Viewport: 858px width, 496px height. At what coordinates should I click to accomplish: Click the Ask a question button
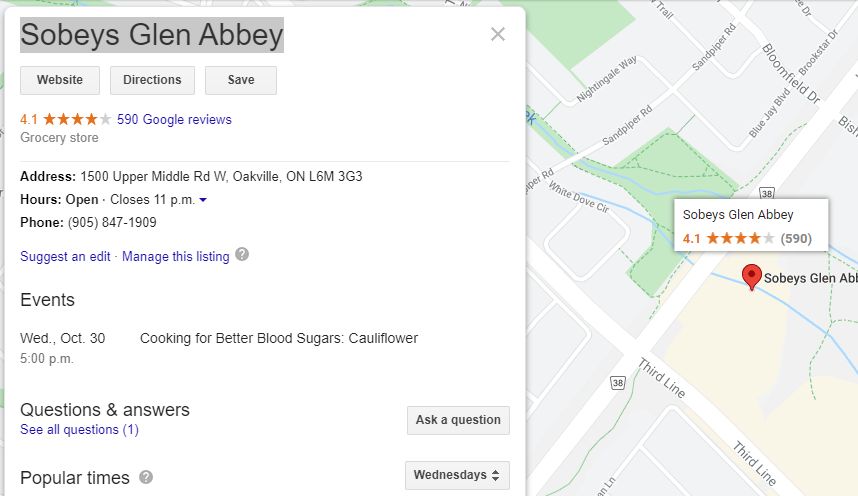(458, 420)
